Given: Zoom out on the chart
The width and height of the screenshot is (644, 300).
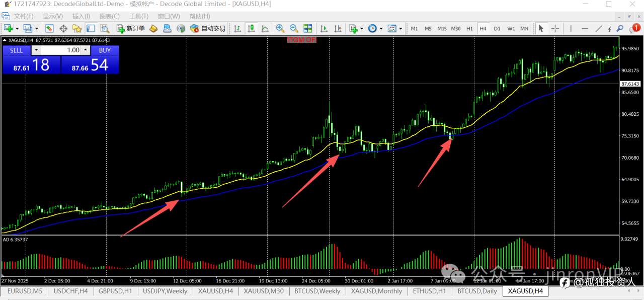Looking at the screenshot, I should click(294, 29).
